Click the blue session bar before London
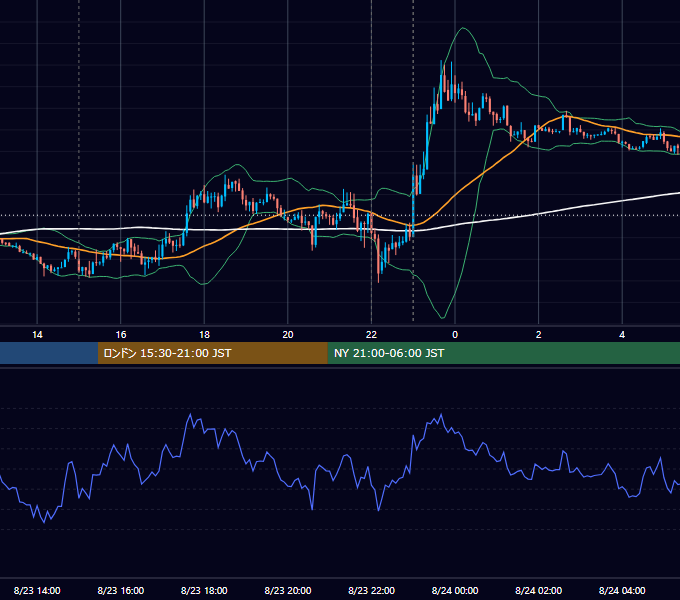The width and height of the screenshot is (680, 600). pyautogui.click(x=49, y=353)
